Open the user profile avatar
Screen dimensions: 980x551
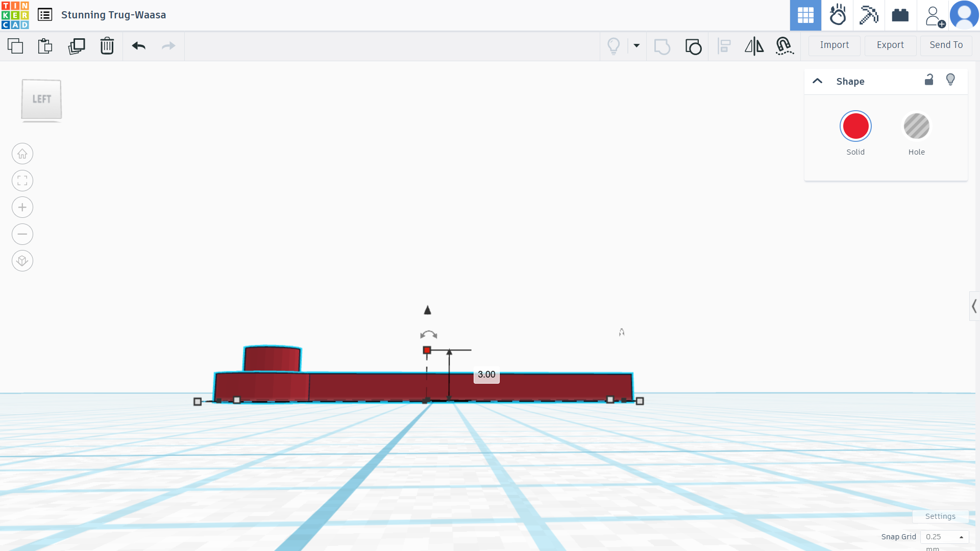click(964, 15)
